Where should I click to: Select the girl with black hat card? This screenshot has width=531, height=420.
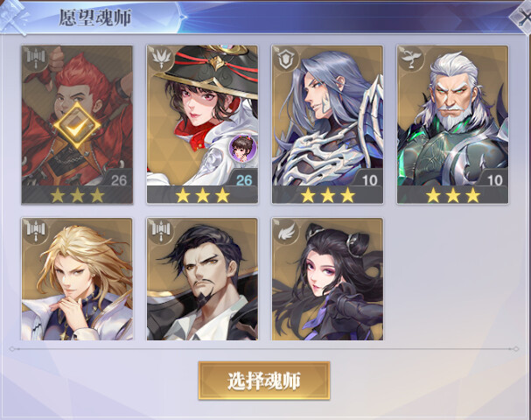202,124
